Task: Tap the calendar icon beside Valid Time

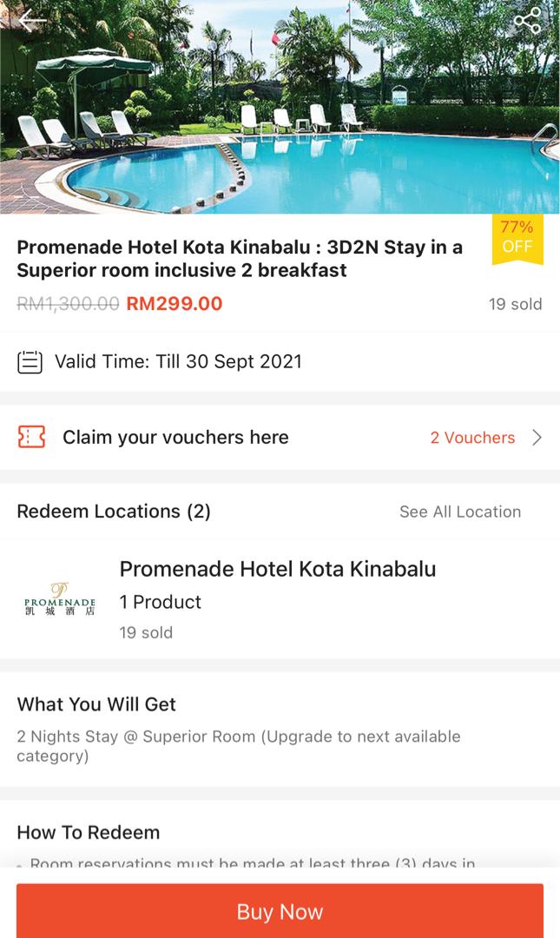Action: pos(30,361)
